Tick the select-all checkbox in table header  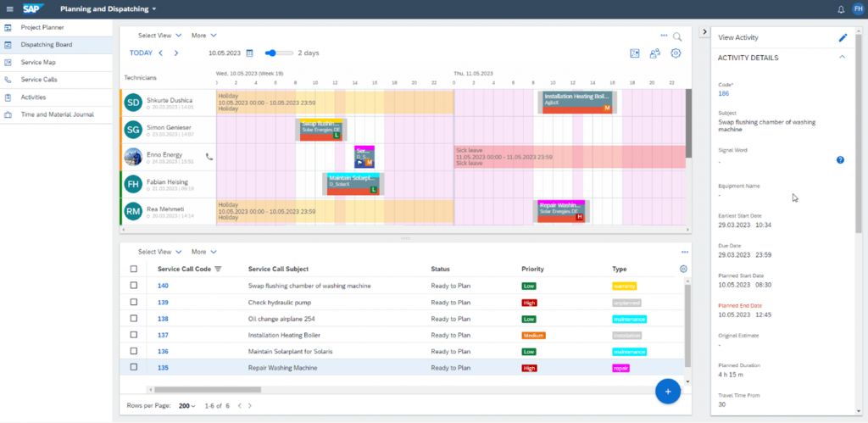click(x=133, y=269)
